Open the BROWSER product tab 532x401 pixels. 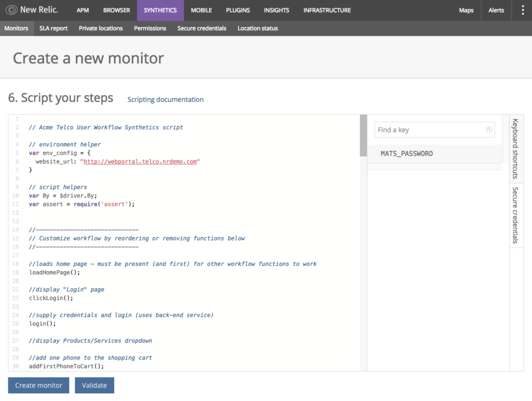116,10
